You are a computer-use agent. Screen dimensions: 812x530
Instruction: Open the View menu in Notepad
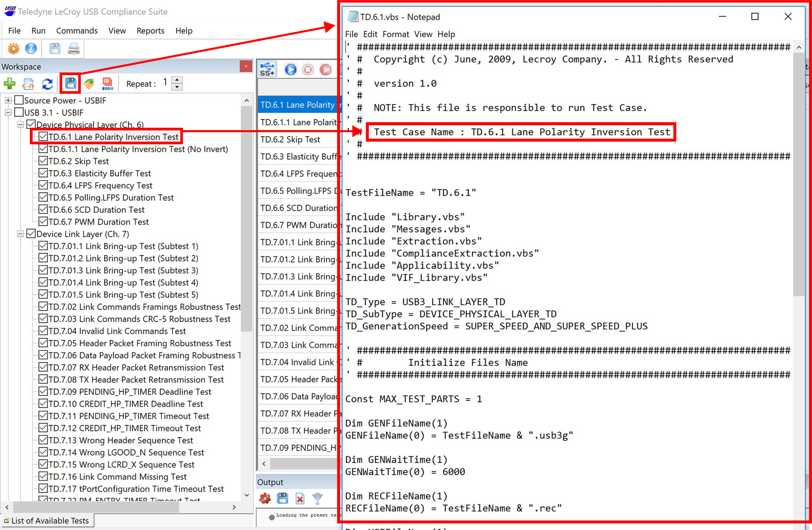tap(423, 34)
